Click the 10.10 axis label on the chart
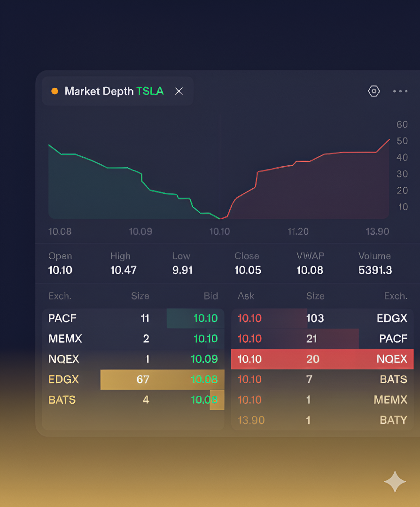This screenshot has height=507, width=420. (x=219, y=231)
